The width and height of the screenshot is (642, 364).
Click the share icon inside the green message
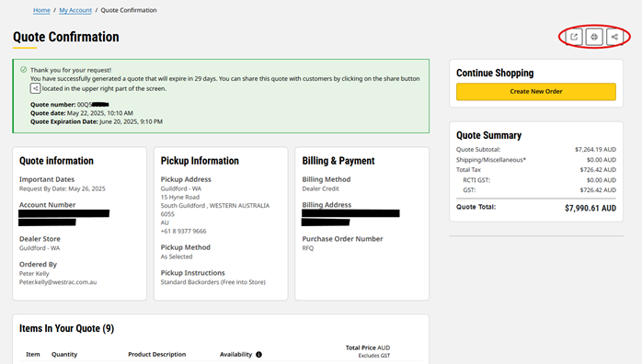pos(35,88)
